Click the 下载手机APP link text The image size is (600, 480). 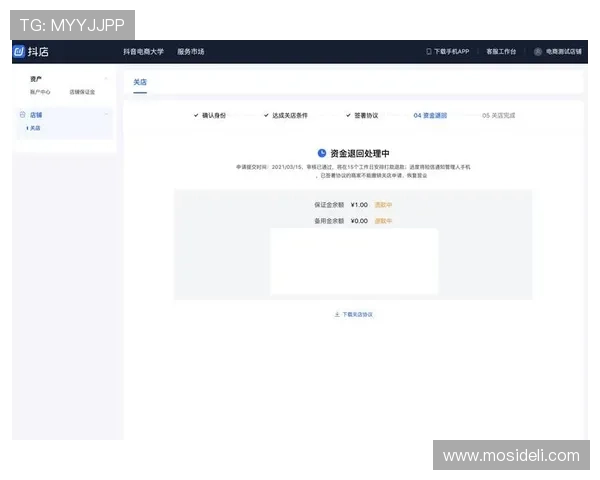pyautogui.click(x=452, y=51)
